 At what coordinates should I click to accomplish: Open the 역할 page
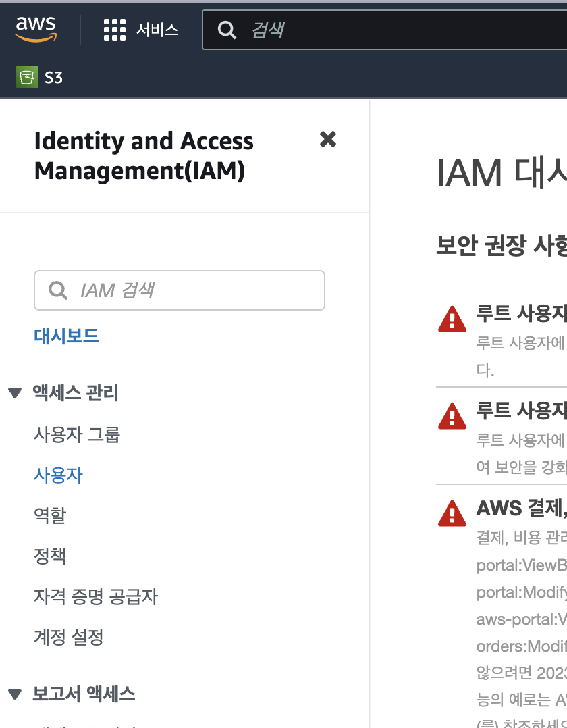click(50, 515)
